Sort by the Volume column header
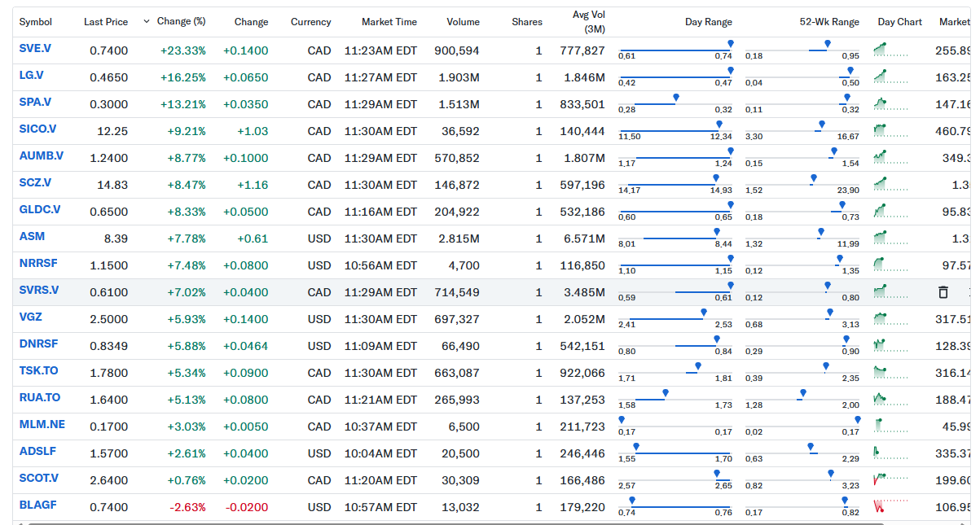This screenshot has height=525, width=980. (463, 22)
